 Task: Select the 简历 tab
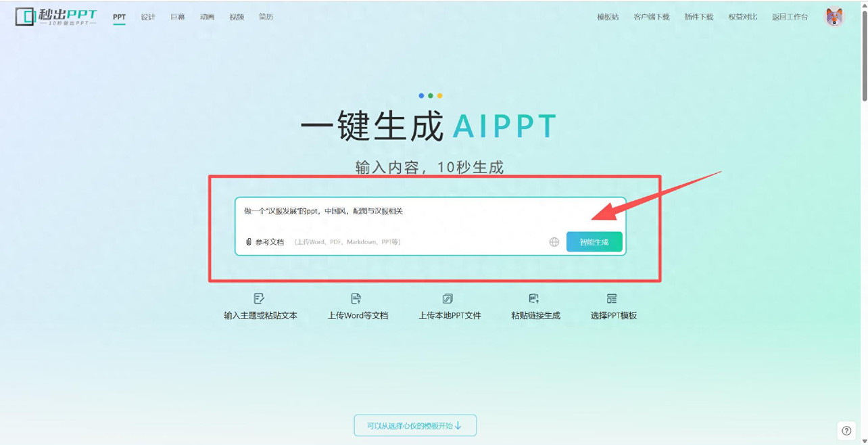coord(265,16)
